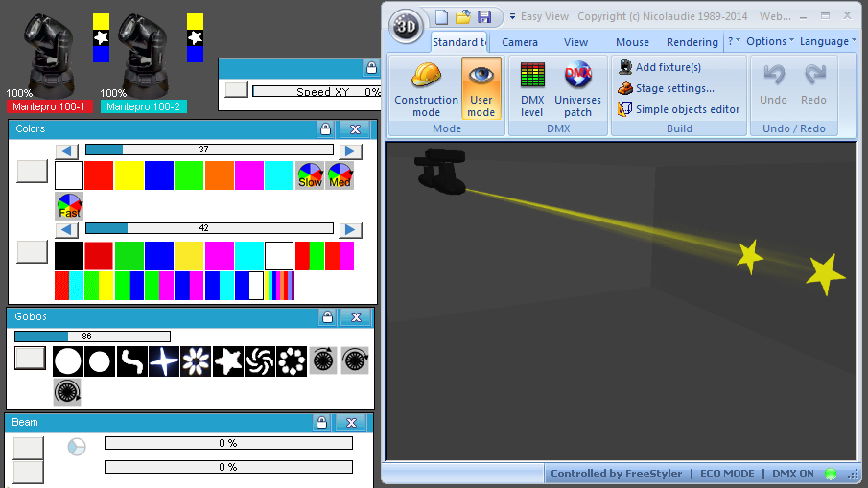
Task: Select the S-curve gobo
Action: tap(131, 361)
